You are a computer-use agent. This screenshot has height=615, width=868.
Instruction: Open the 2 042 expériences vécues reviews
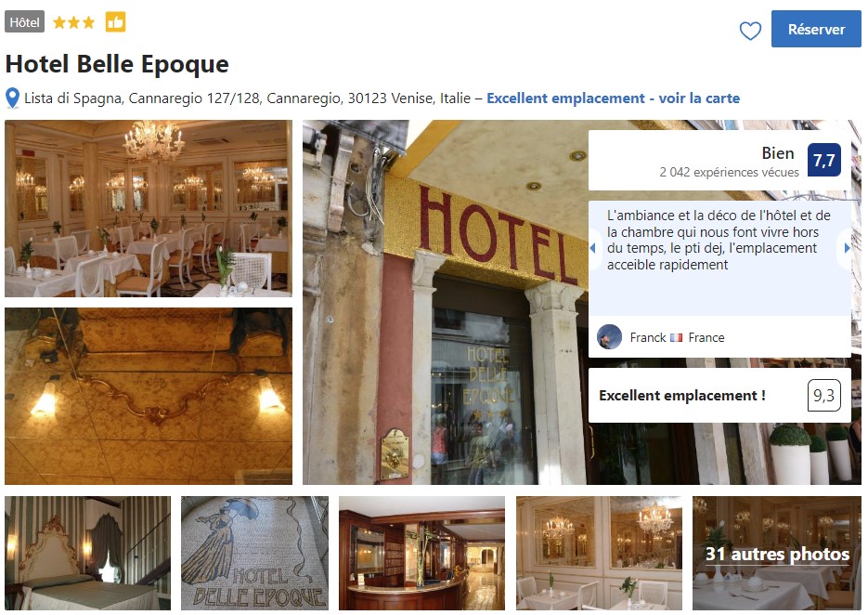click(729, 172)
